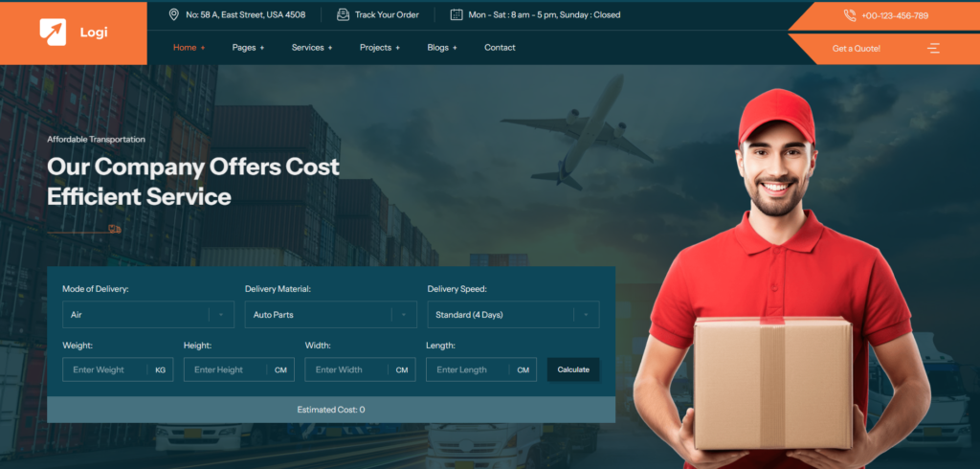Click the calendar icon beside opening hours

tap(457, 15)
